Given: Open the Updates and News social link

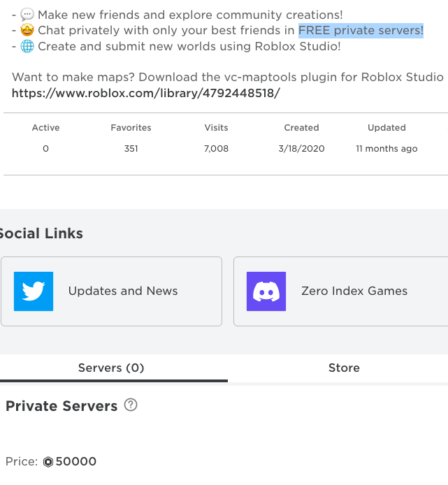Looking at the screenshot, I should (123, 291).
